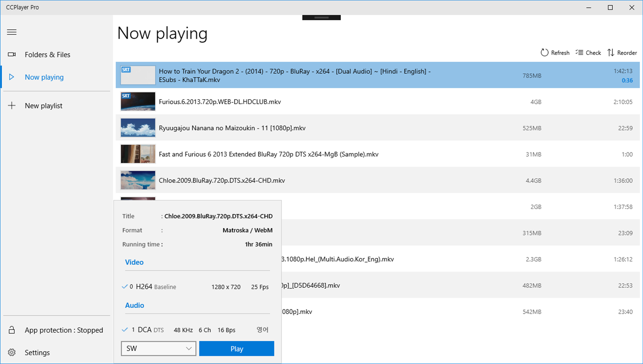Click the 2:10:05 duration
The width and height of the screenshot is (643, 364).
click(623, 102)
